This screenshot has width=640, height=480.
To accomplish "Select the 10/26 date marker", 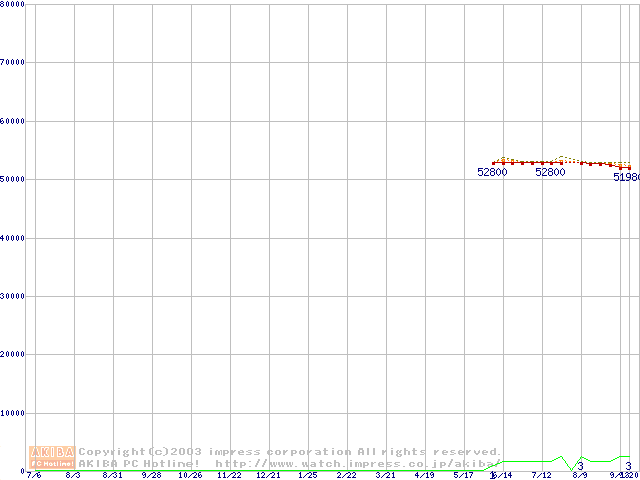I will 190,475.
